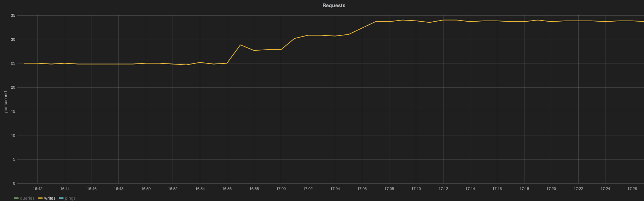The width and height of the screenshot is (644, 201).
Task: Click the 35 value on y-axis
Action: (13, 15)
